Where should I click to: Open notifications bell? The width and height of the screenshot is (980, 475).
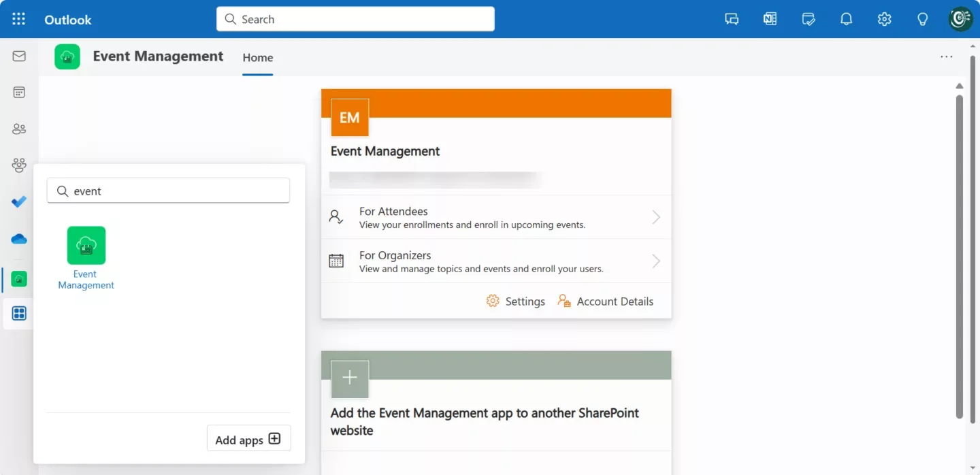pyautogui.click(x=846, y=19)
